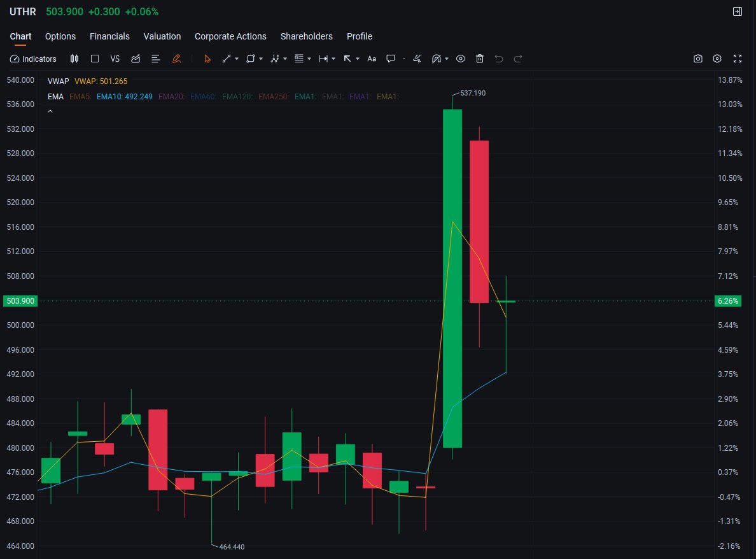756x559 pixels.
Task: Click the tall green breakout candle
Action: click(x=452, y=278)
